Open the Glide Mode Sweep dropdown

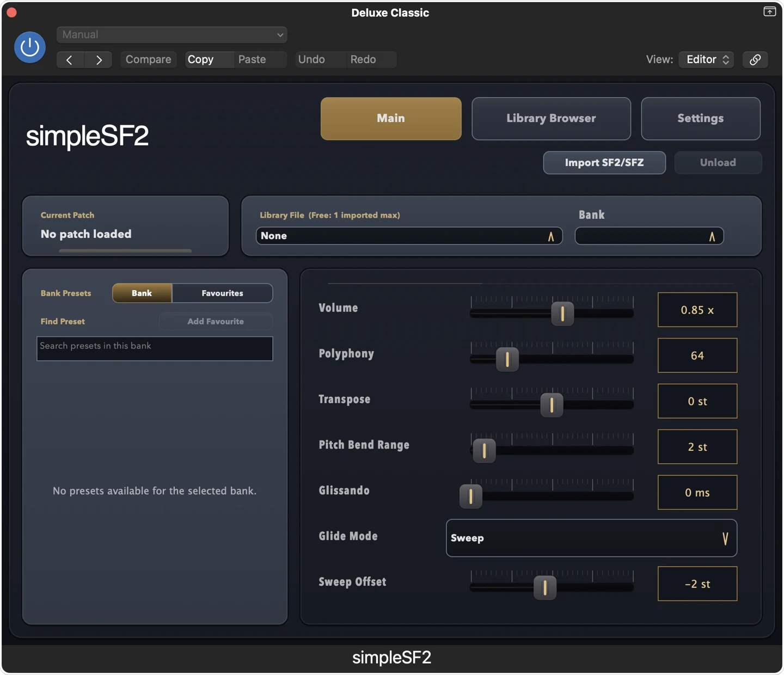tap(591, 538)
